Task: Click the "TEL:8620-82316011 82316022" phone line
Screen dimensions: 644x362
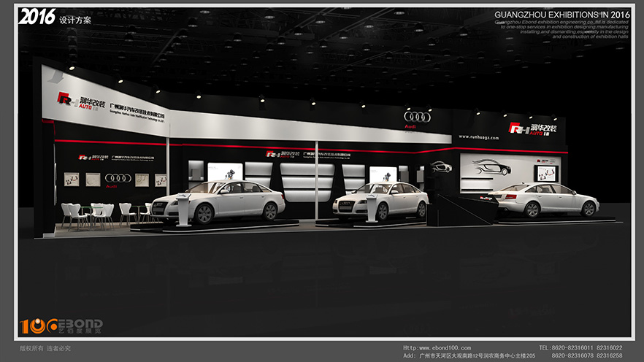Action: pyautogui.click(x=580, y=347)
